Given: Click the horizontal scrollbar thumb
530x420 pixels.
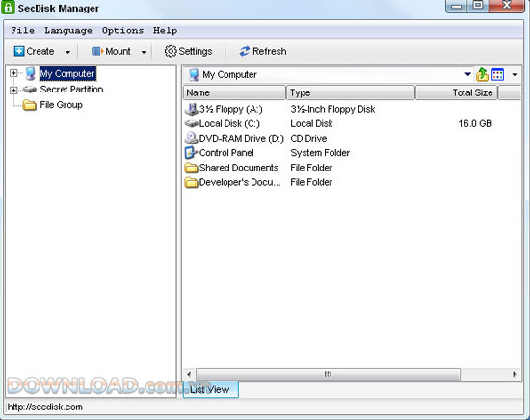Looking at the screenshot, I should [328, 374].
